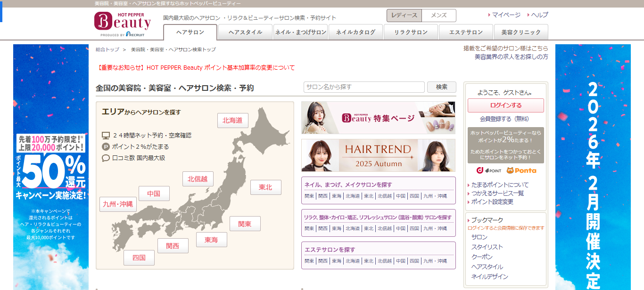Open the たまるポイントについて link
The width and height of the screenshot is (644, 290).
click(500, 185)
